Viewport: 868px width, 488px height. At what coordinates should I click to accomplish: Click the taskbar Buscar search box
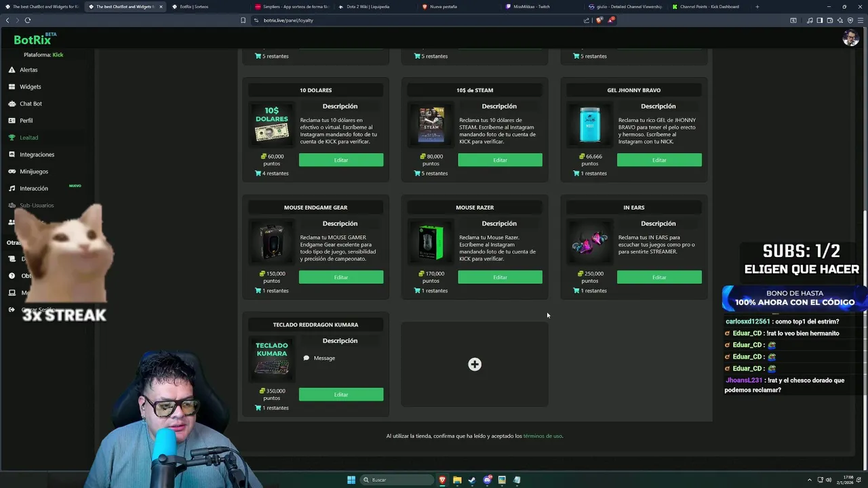397,480
